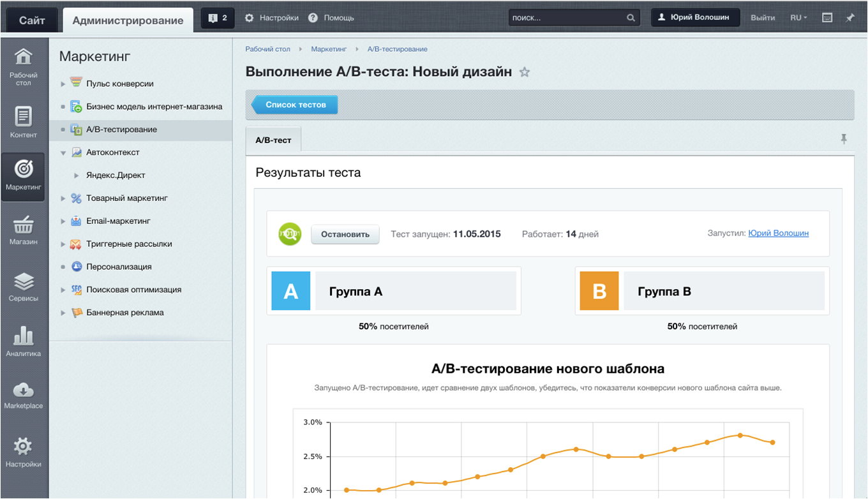
Task: Click the A/B-тестирование breadcrumb link
Action: click(x=397, y=49)
